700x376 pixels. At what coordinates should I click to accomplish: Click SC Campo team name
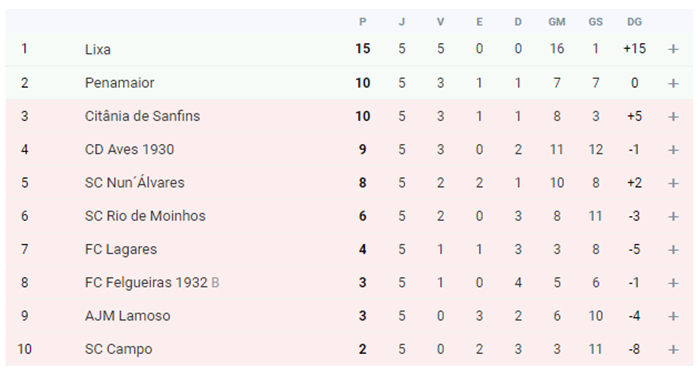[119, 349]
